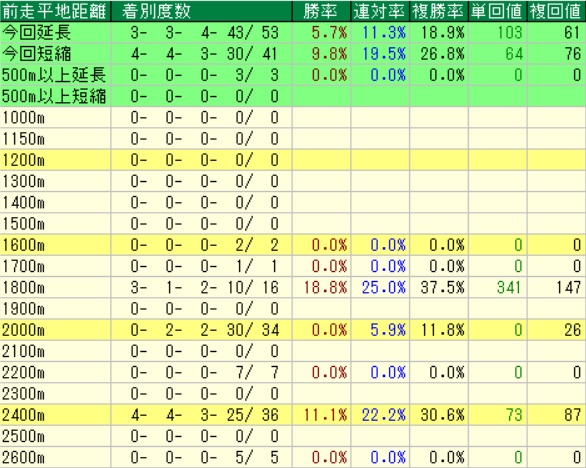Viewport: 586px width, 468px height.
Task: Select the 1000m row label
Action: tap(24, 118)
